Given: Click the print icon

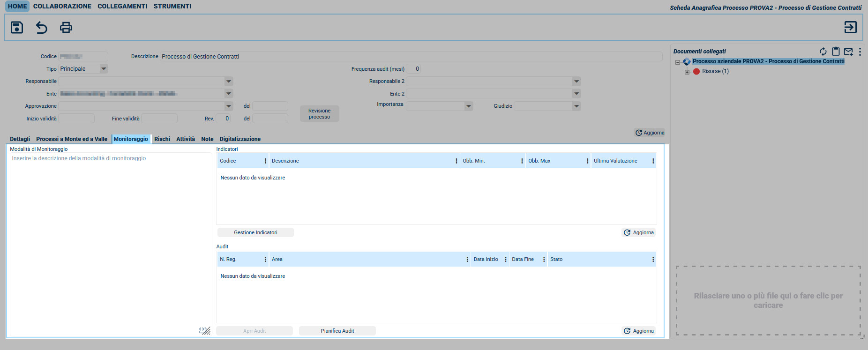Looking at the screenshot, I should 66,28.
